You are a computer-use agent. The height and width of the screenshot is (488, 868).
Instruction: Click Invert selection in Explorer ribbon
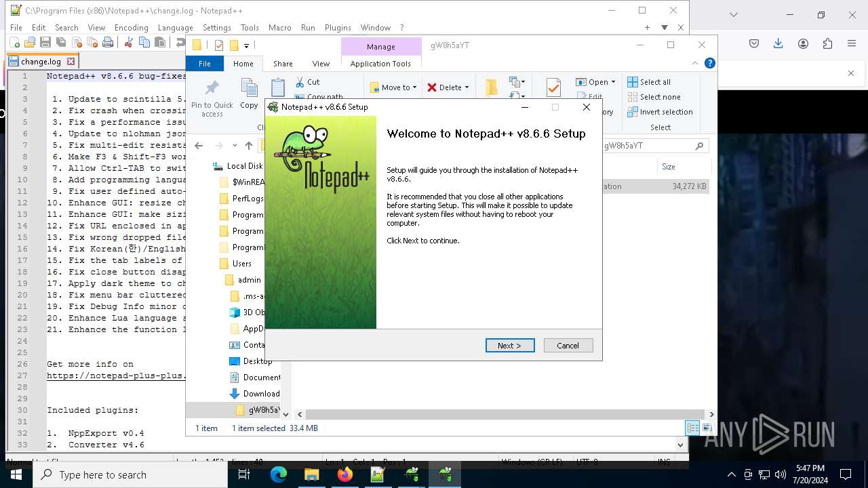click(660, 112)
